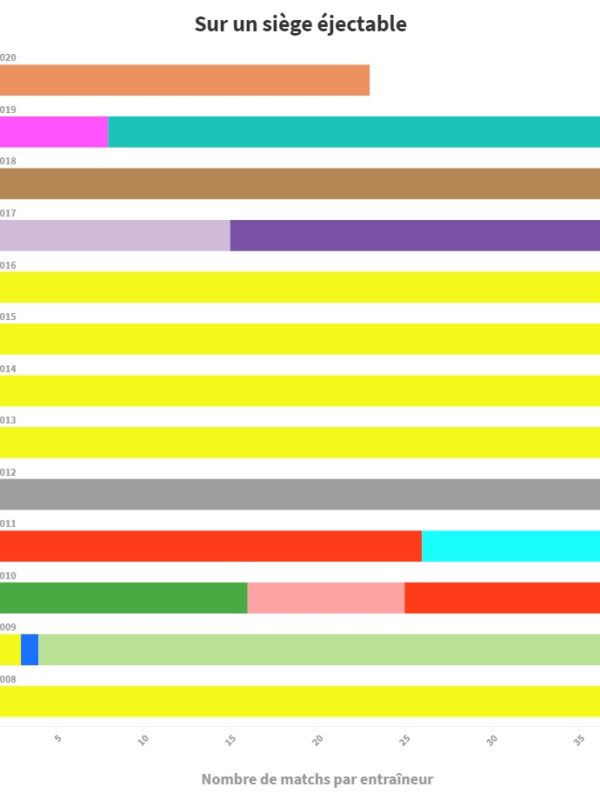The height and width of the screenshot is (800, 600).
Task: Click the gray bar in the 2012 row
Action: 300,494
